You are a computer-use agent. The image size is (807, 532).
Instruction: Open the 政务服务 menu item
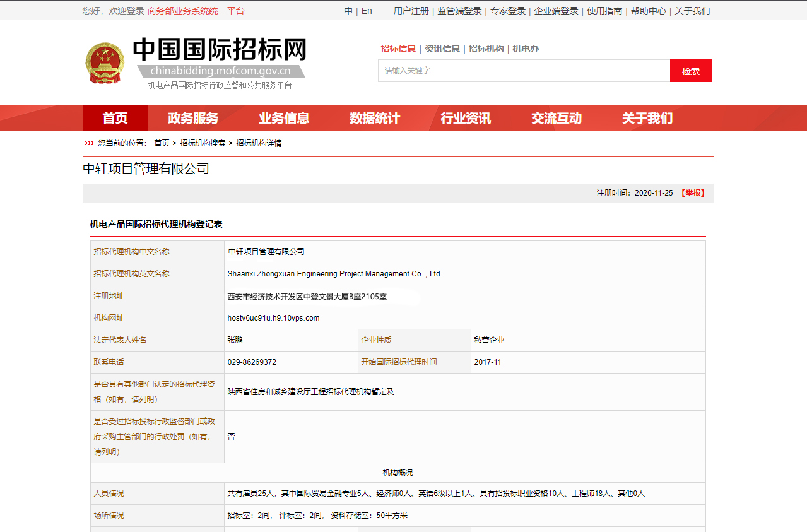[193, 119]
